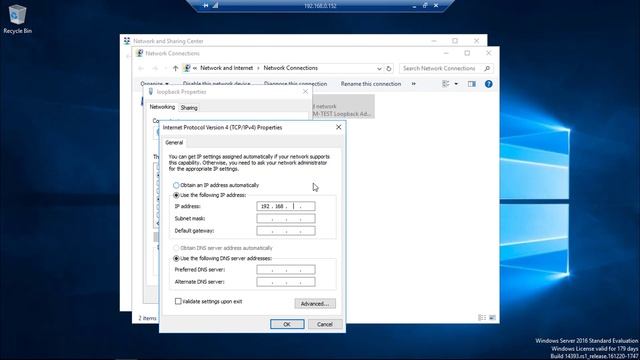The image size is (640, 360).
Task: Open the General tab
Action: [x=174, y=142]
